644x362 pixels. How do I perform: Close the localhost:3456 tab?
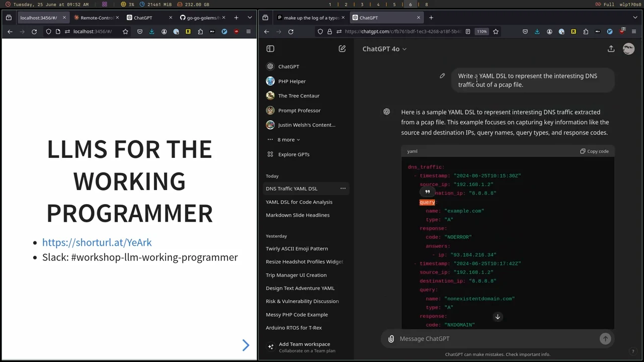click(x=64, y=18)
